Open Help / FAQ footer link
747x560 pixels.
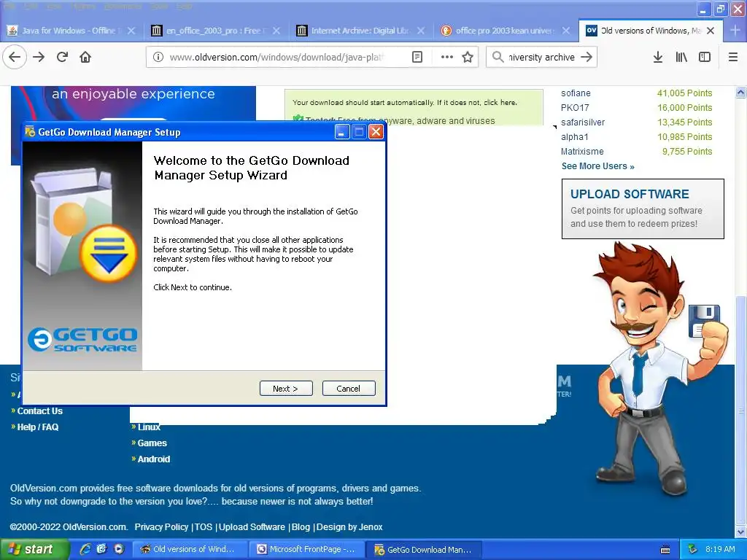point(38,427)
